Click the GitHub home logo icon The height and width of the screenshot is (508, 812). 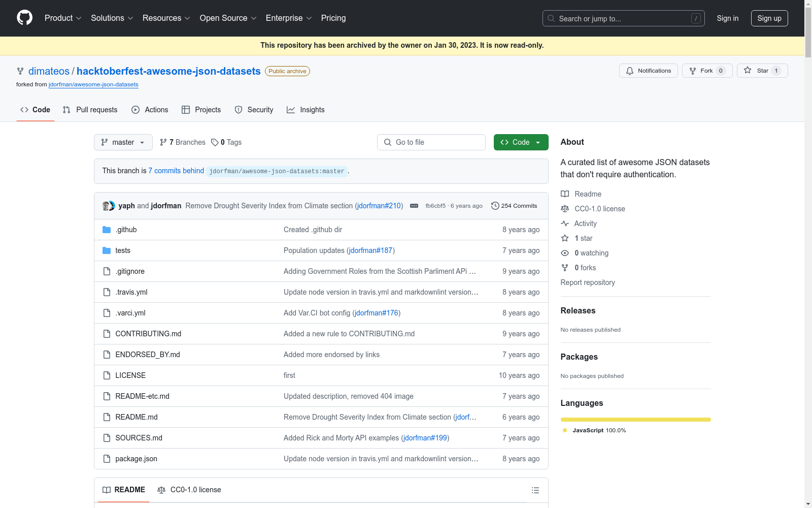(x=24, y=17)
